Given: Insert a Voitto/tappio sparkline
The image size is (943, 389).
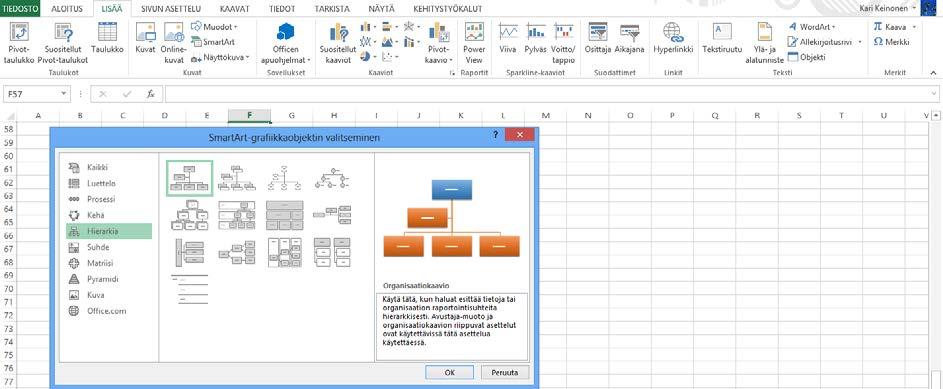Looking at the screenshot, I should click(x=564, y=43).
